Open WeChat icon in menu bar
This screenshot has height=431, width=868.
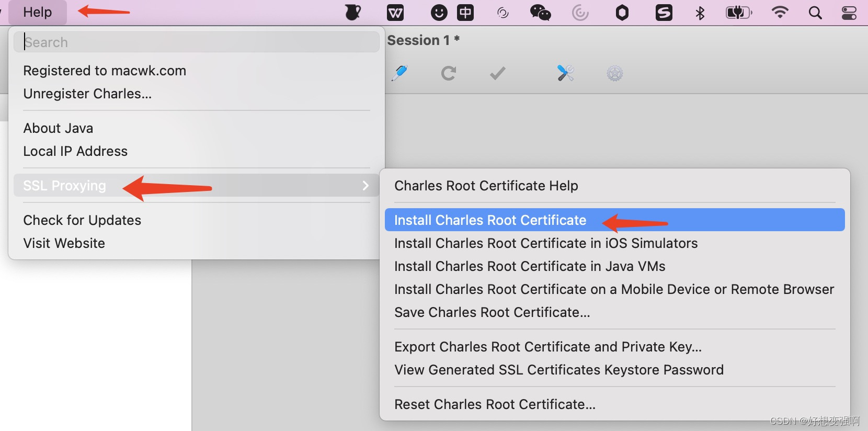tap(540, 13)
